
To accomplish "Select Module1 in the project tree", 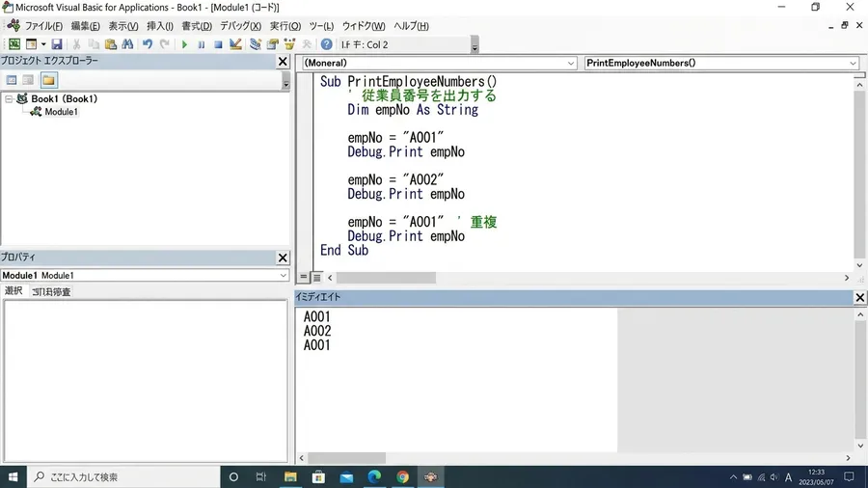I will pyautogui.click(x=61, y=112).
